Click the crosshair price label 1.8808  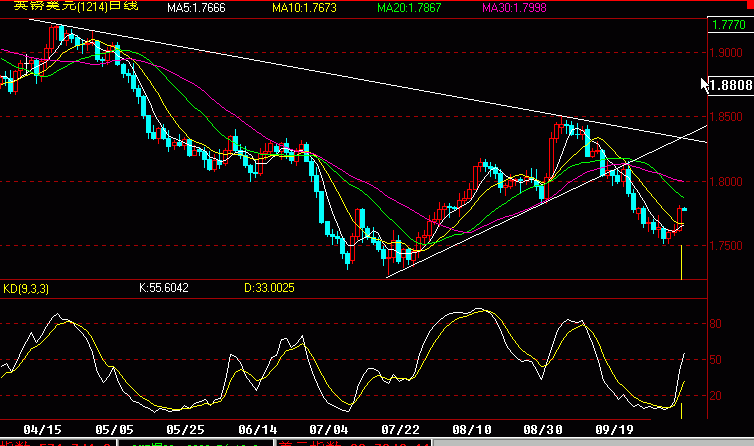click(731, 85)
